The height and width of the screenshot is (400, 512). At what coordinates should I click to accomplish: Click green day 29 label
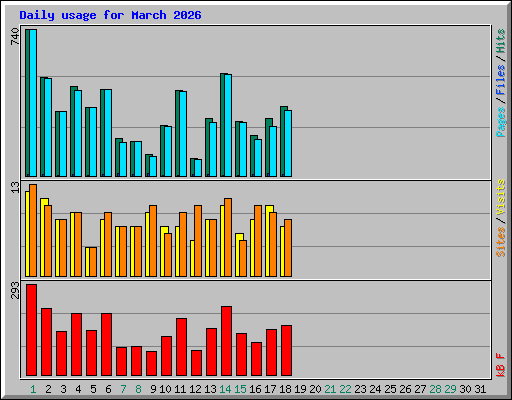pyautogui.click(x=450, y=389)
